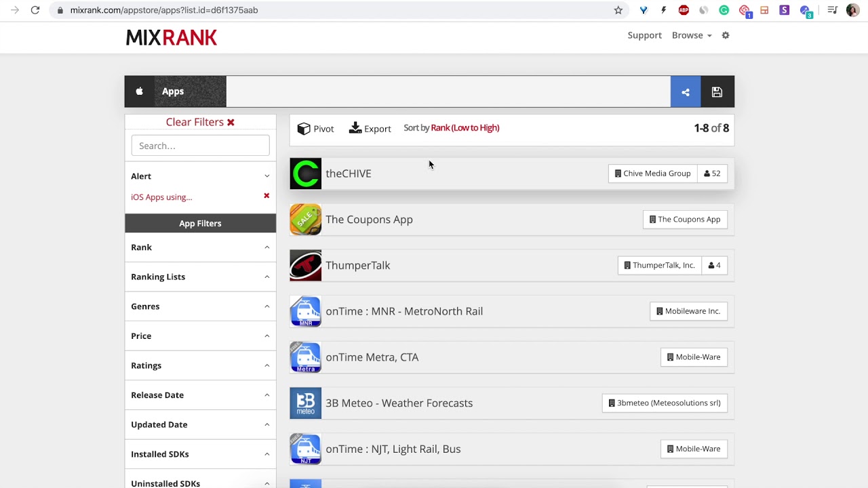Bookmark this page with the star icon
Image resolution: width=868 pixels, height=488 pixels.
tap(618, 10)
